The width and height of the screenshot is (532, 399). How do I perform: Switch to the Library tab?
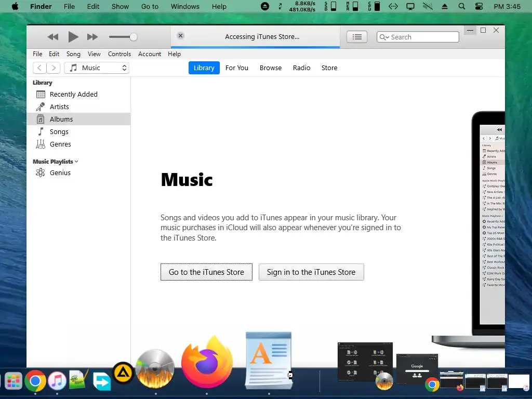tap(204, 68)
